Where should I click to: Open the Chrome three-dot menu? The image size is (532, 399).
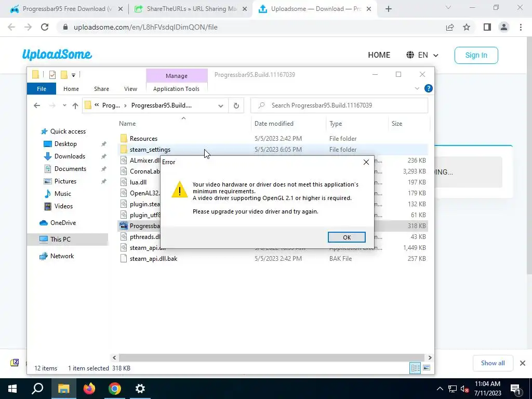tap(521, 27)
